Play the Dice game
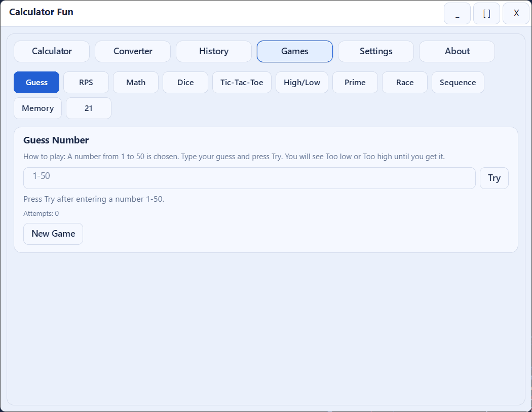This screenshot has width=532, height=412. point(185,82)
